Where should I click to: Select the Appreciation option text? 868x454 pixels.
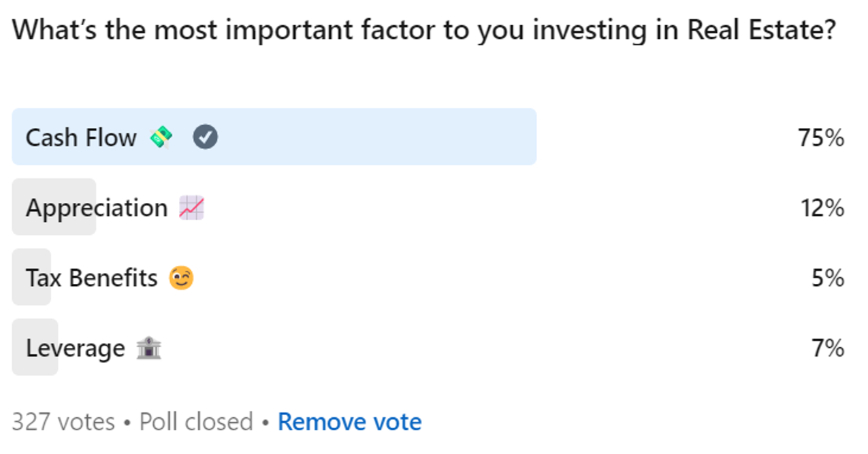pyautogui.click(x=97, y=208)
